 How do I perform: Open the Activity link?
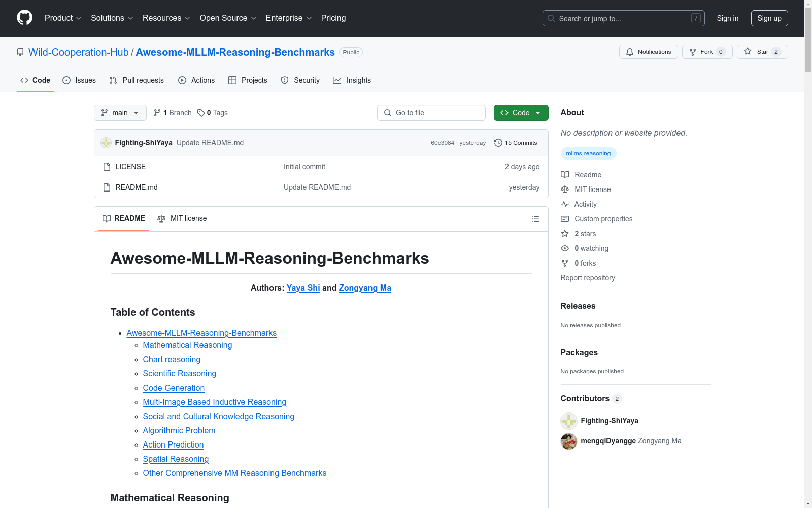point(579,204)
